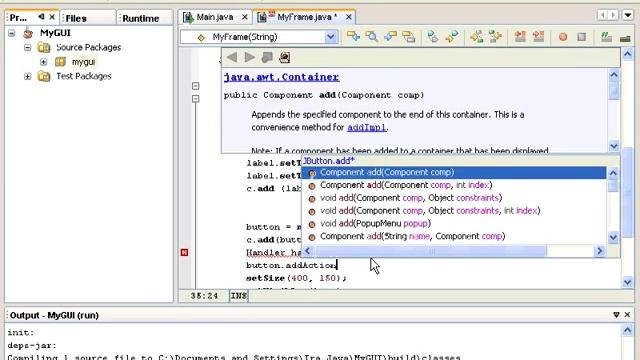Select the MyGUI project name in the tree
This screenshot has width=640, height=360.
56,33
